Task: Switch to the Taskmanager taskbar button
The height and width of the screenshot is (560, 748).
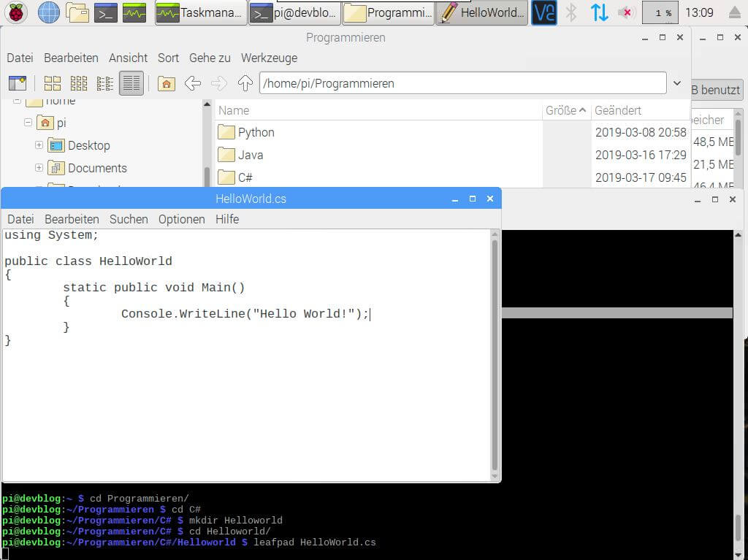Action: pyautogui.click(x=200, y=12)
